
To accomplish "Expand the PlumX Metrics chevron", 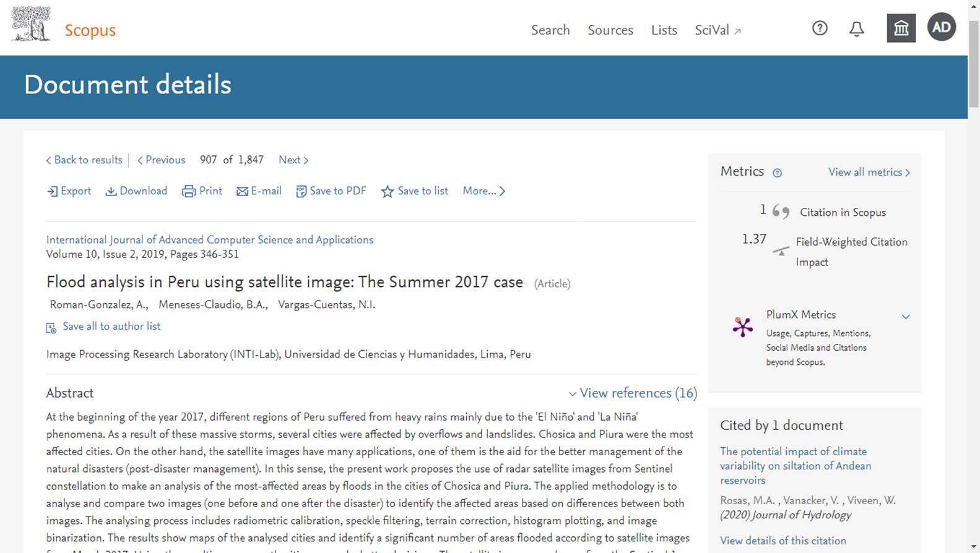I will click(906, 317).
